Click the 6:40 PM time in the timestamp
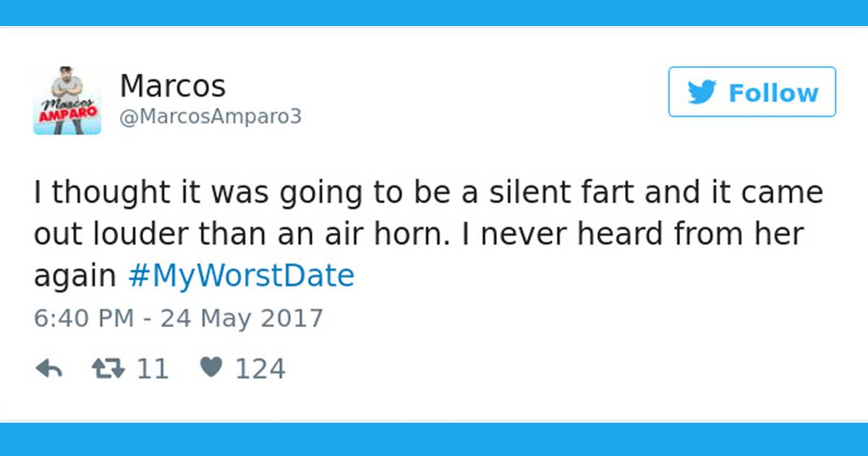This screenshot has width=868, height=456. (83, 318)
